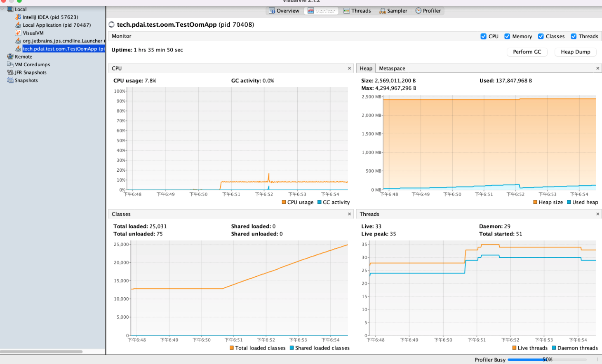Click the VM Coredumps icon

tap(10, 64)
